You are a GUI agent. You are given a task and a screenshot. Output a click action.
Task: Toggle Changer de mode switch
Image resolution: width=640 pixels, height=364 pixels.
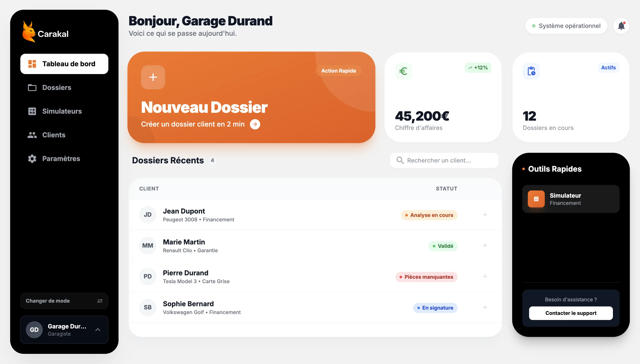[99, 301]
